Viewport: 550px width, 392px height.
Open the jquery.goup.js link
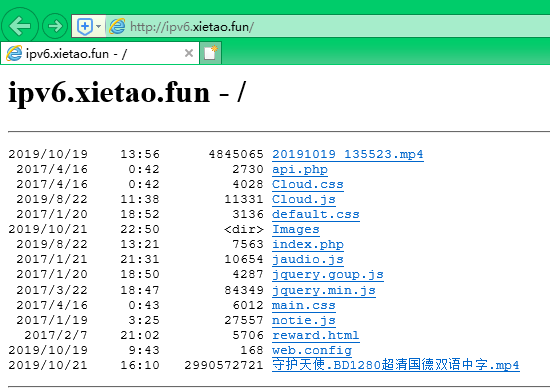tap(328, 275)
